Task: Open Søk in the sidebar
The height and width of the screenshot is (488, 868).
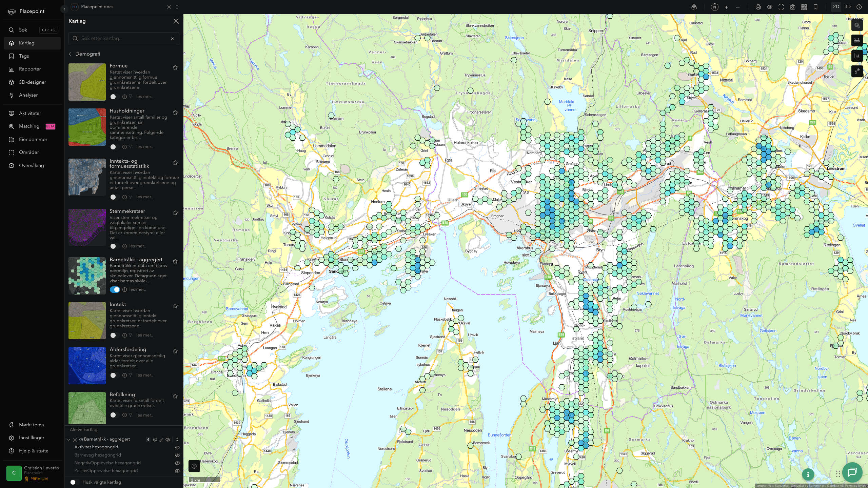Action: point(32,30)
